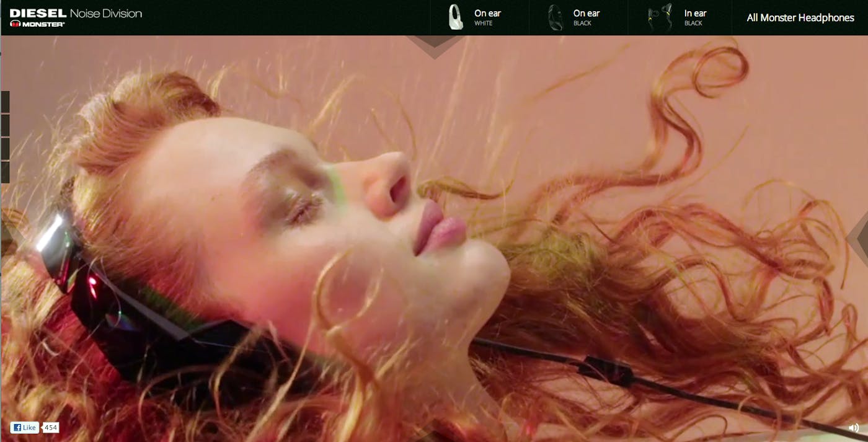The width and height of the screenshot is (868, 442).
Task: Open the On ear BLACK product label
Action: [587, 17]
